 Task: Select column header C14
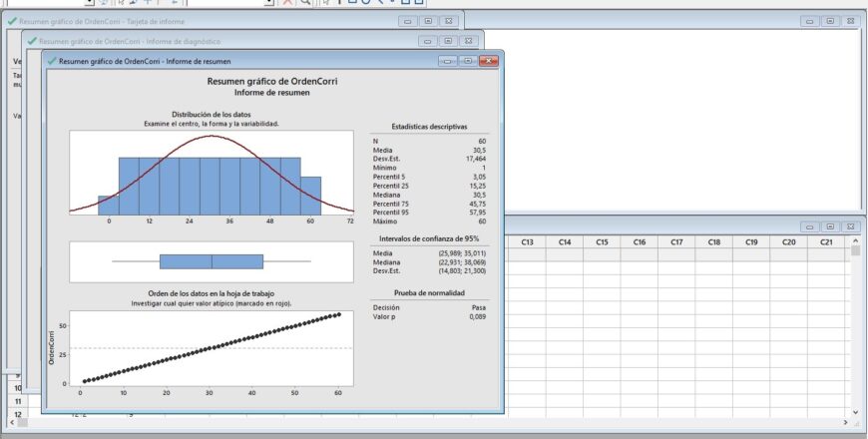(x=565, y=241)
